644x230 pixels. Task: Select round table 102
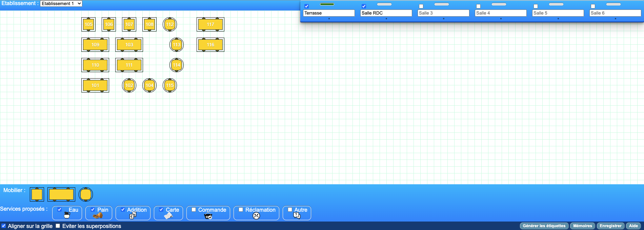(129, 85)
